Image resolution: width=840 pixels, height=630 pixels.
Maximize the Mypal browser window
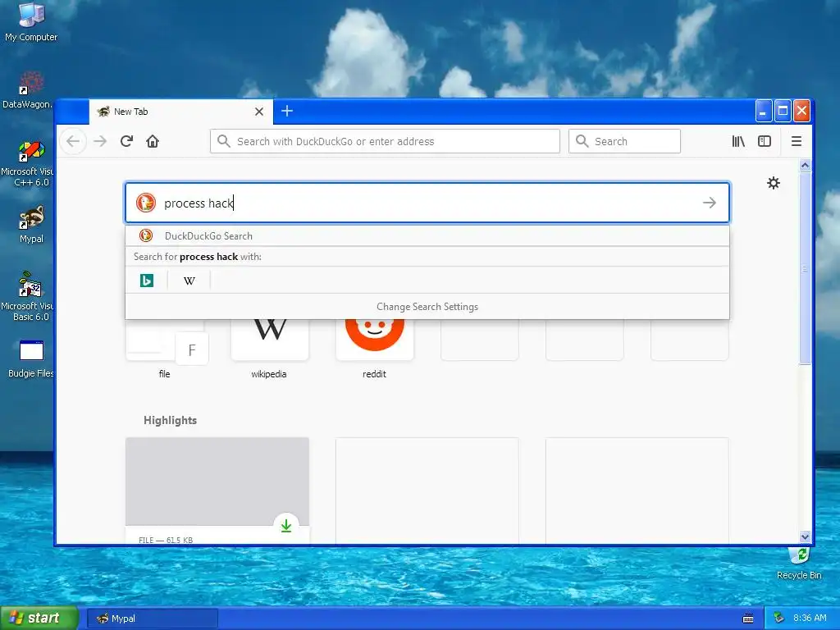[783, 111]
